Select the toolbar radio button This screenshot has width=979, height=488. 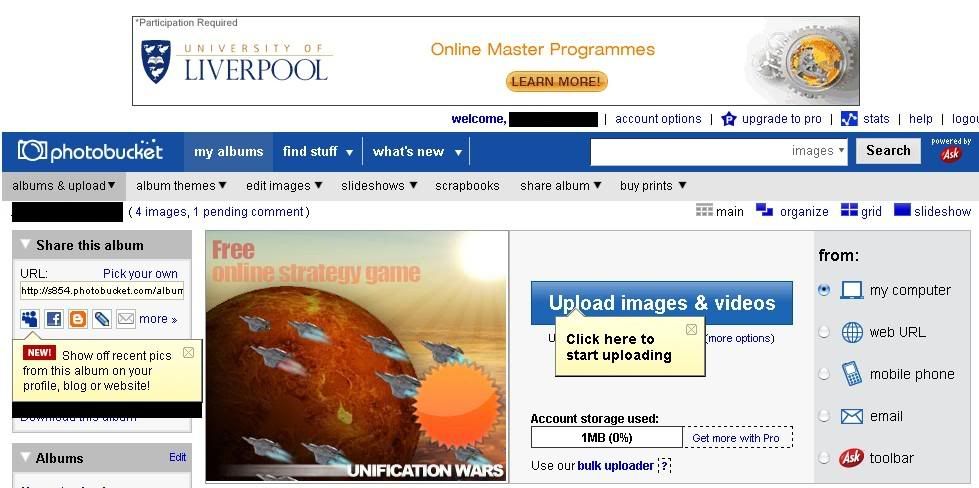[x=824, y=458]
